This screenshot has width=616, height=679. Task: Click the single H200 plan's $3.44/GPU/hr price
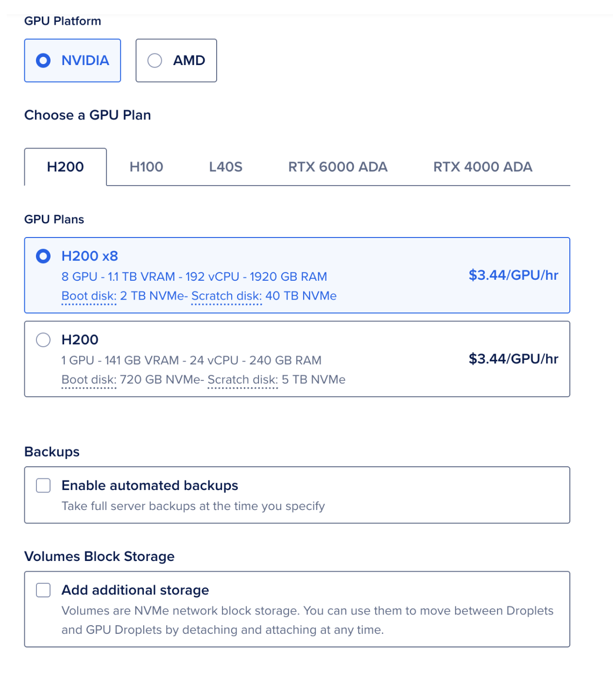513,359
